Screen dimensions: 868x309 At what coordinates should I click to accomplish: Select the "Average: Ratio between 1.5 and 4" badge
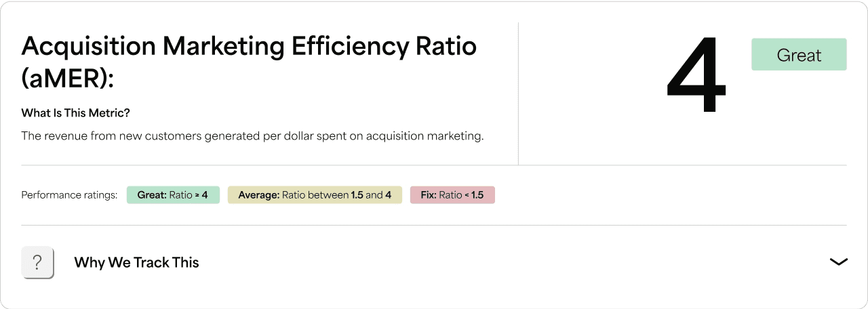[x=315, y=195]
